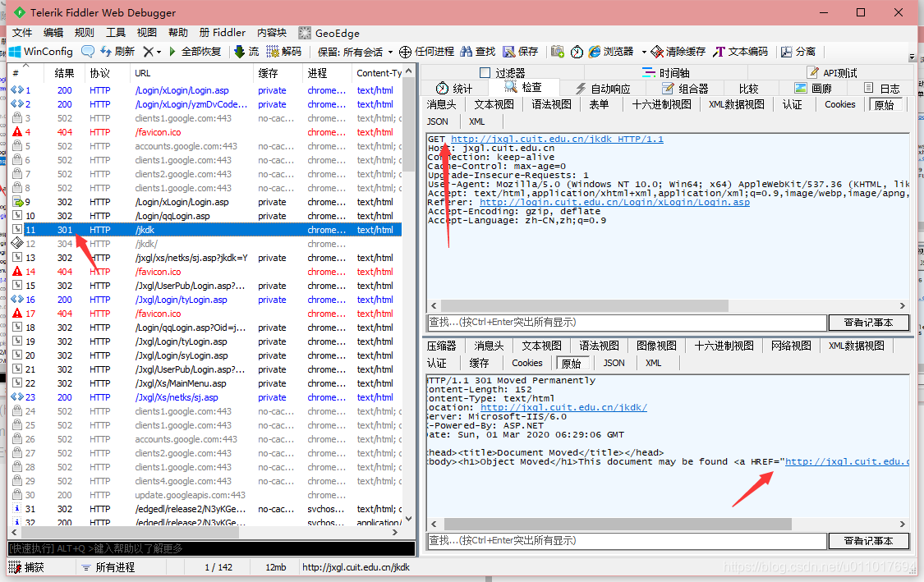
Task: Open the 浏览器 dropdown arrow
Action: (x=643, y=52)
